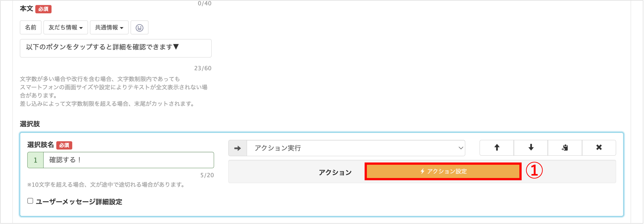Screen dimensions: 644x224
Task: Click the right arrow icon beside アクション実行
Action: point(237,148)
